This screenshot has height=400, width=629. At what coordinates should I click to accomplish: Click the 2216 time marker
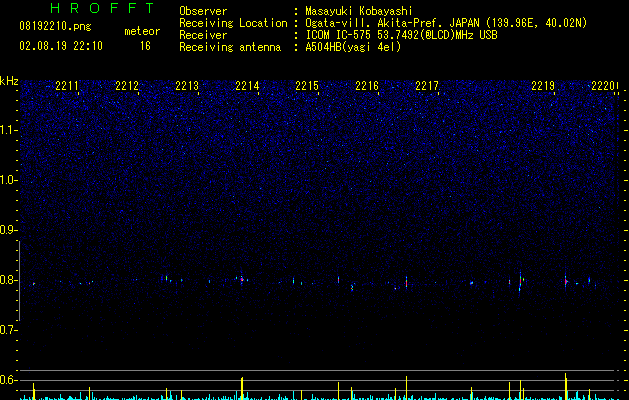(x=367, y=86)
